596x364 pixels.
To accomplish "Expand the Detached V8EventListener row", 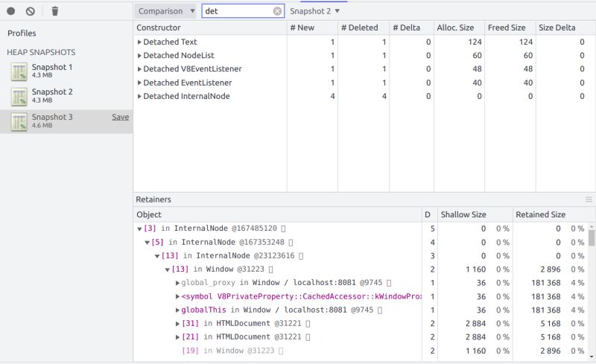I will [x=139, y=69].
